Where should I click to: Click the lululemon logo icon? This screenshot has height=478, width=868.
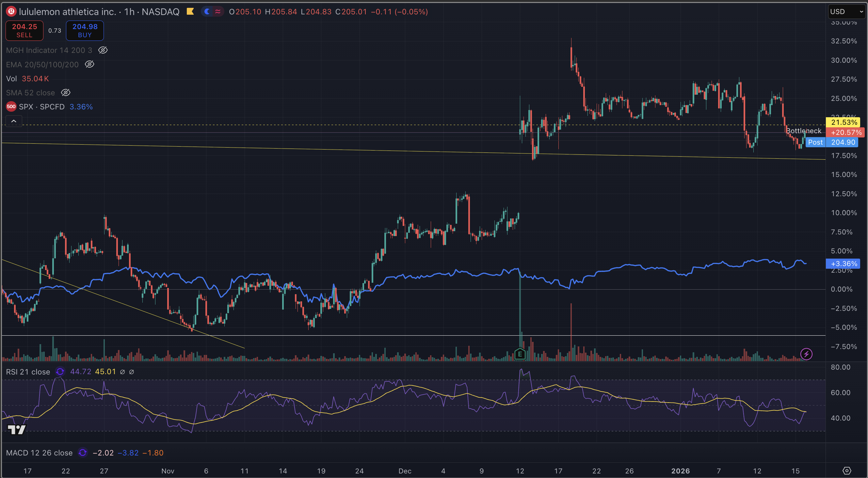(x=11, y=12)
